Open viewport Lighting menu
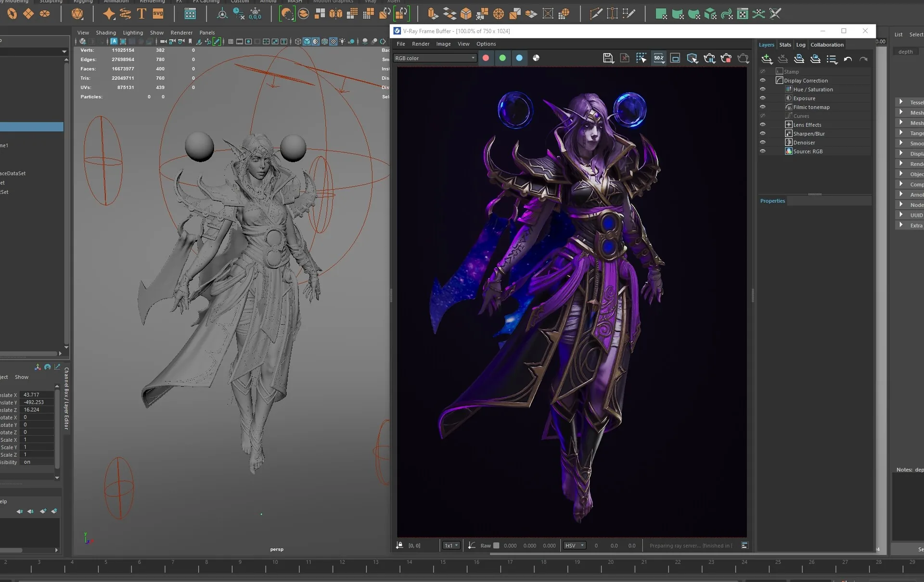Viewport: 924px width, 582px height. [x=133, y=33]
